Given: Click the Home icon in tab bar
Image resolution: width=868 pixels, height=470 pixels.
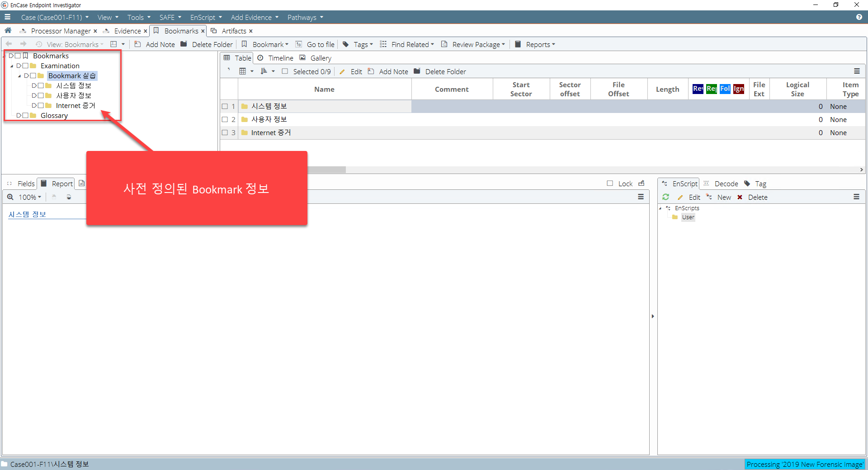Looking at the screenshot, I should coord(8,31).
